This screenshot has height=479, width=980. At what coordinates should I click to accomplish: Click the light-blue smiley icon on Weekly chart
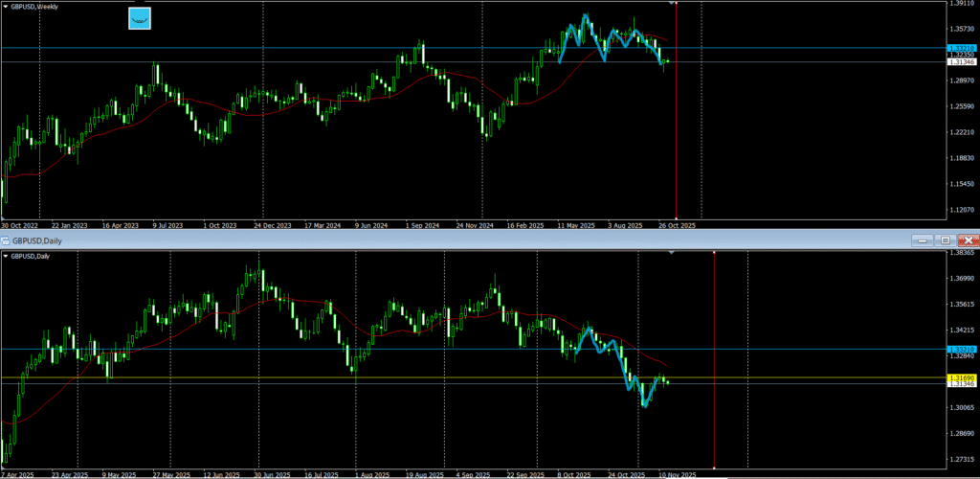tap(141, 18)
